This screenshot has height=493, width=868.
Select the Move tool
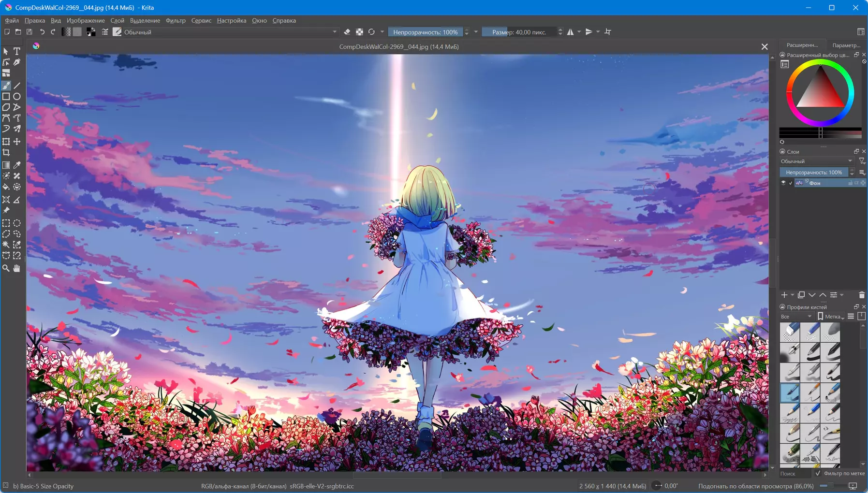pos(17,142)
